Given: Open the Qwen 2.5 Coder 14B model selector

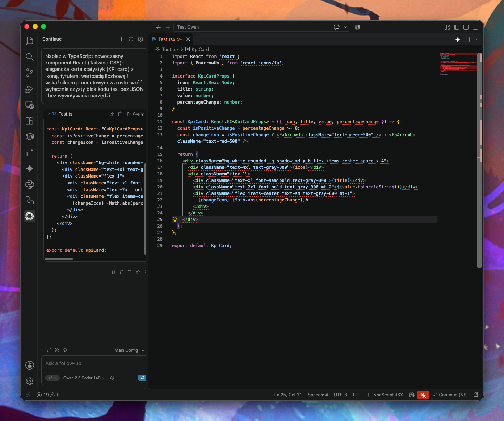Looking at the screenshot, I should [84, 378].
